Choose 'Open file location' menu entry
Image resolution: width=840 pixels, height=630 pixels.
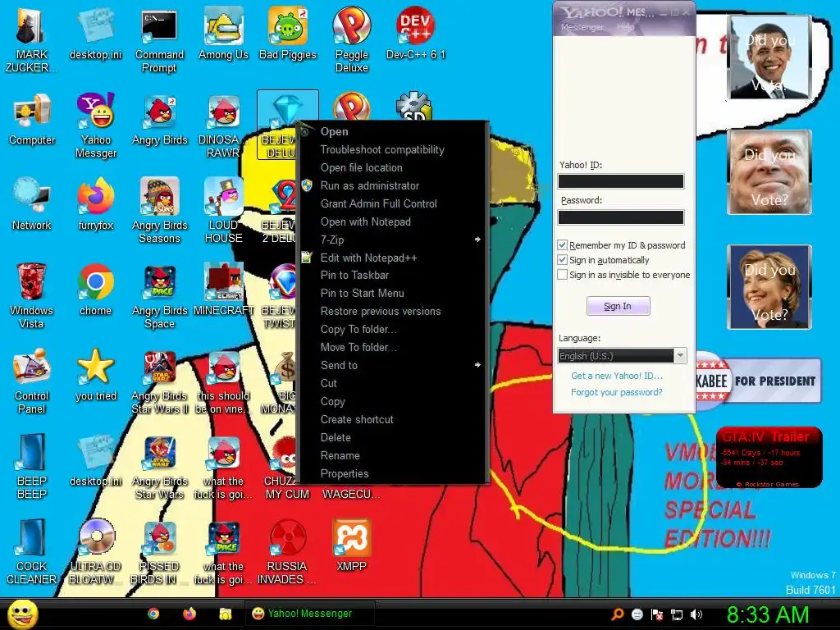point(392,167)
